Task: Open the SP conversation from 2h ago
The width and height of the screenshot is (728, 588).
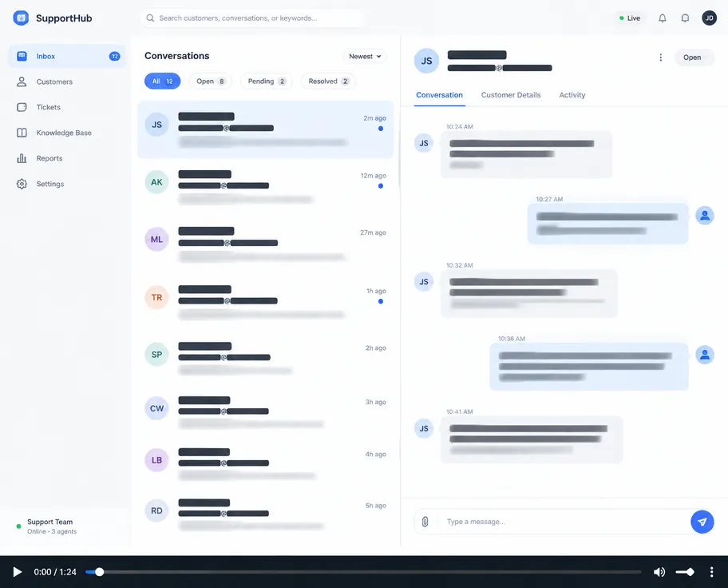Action: click(x=266, y=359)
